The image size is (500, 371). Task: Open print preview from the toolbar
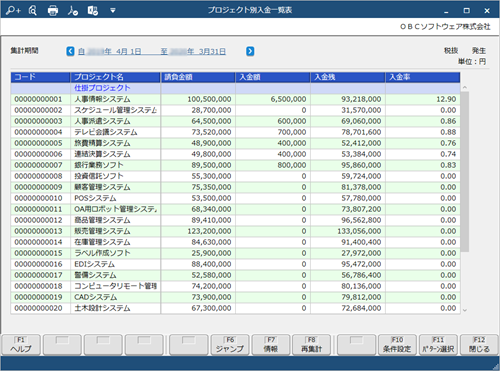33,11
